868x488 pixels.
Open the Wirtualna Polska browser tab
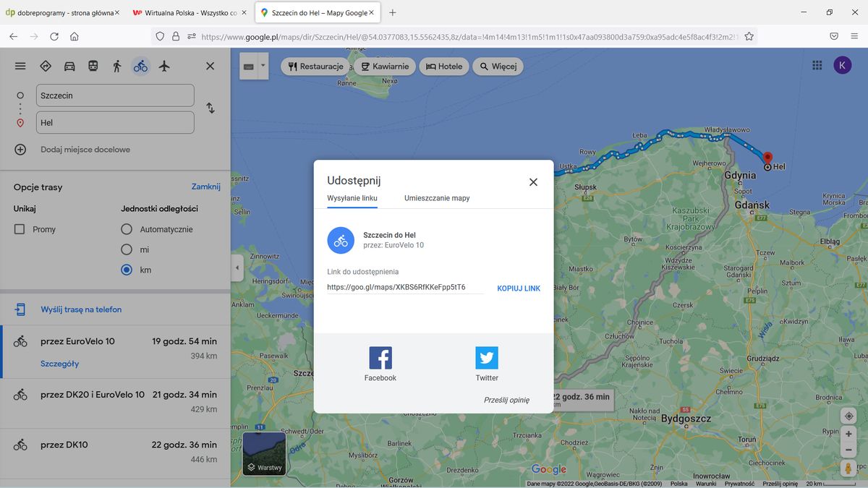[184, 12]
